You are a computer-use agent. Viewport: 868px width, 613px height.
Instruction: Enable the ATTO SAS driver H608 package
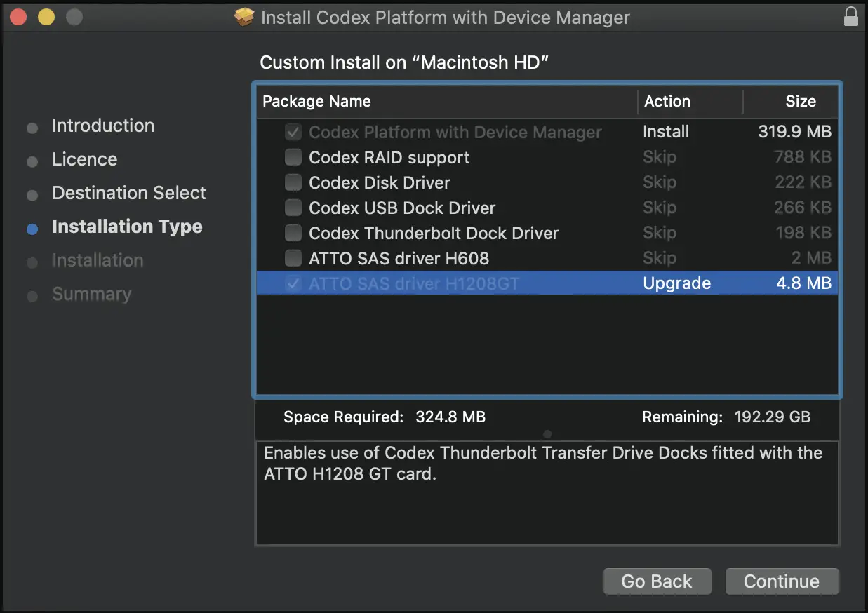click(x=293, y=258)
